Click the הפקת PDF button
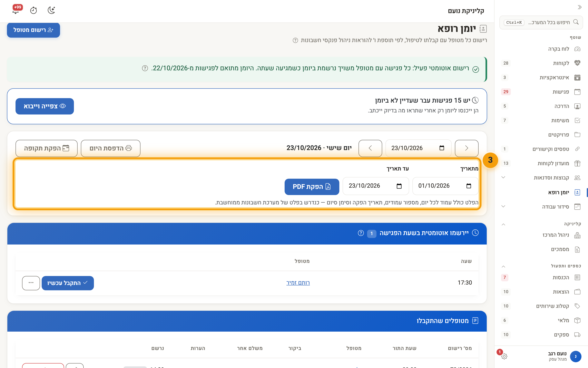The image size is (588, 368). point(312,187)
